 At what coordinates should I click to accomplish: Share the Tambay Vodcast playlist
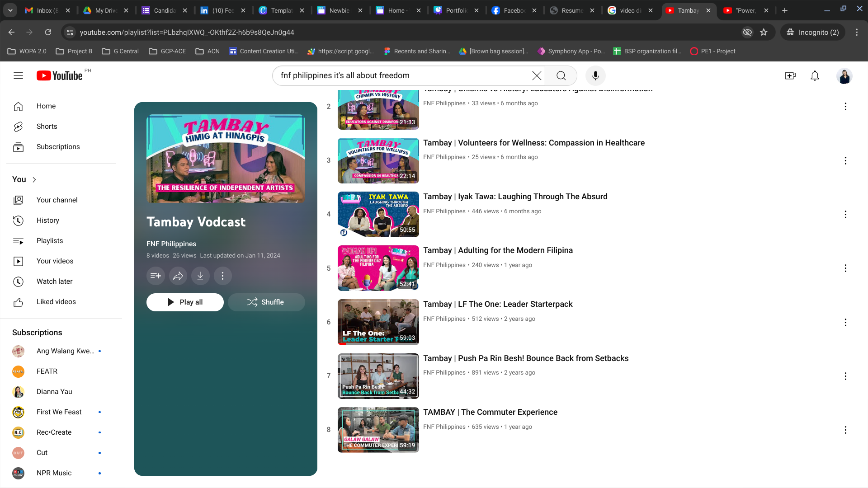pos(178,276)
